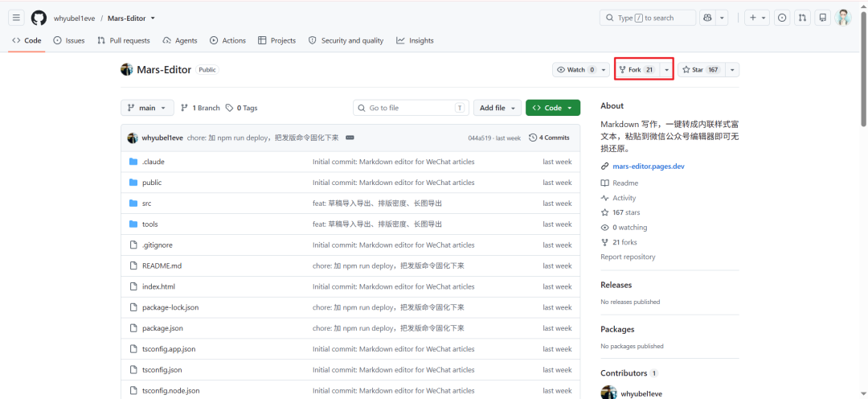The image size is (868, 399).
Task: Open the Actions tab
Action: click(227, 40)
